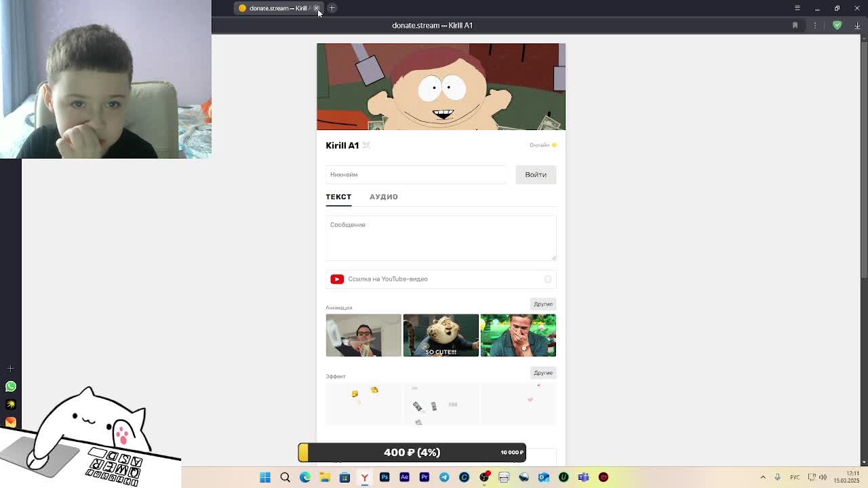Screen dimensions: 868x488
Task: Open File Explorer from taskbar
Action: tap(325, 477)
